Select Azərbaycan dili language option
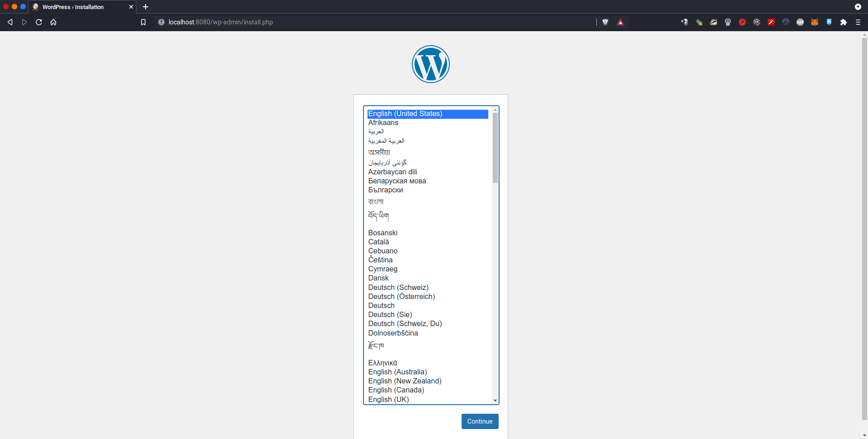Screen dimensions: 868x439 (x=428, y=172)
